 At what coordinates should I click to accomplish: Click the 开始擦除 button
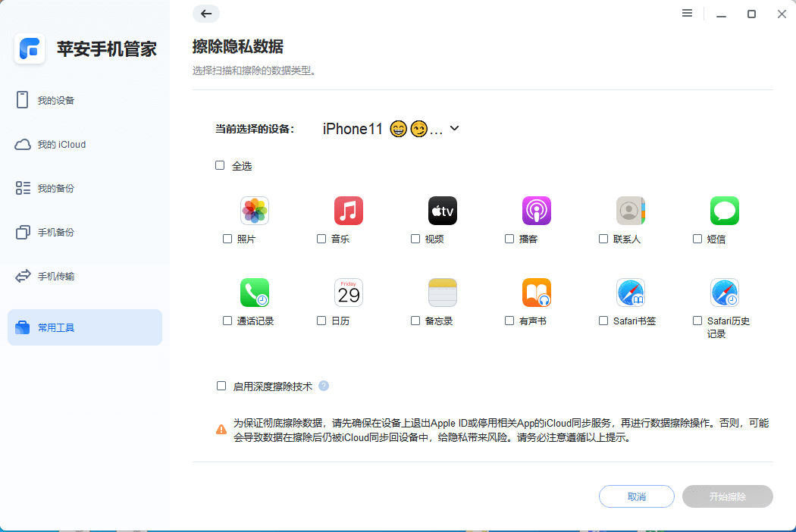coord(727,496)
